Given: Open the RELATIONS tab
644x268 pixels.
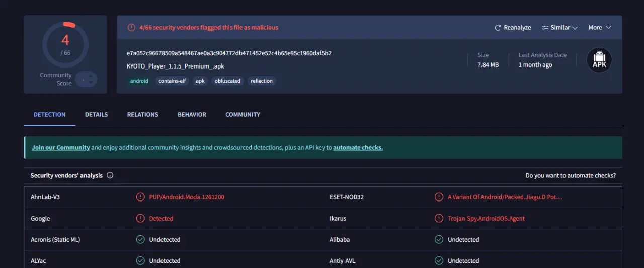Looking at the screenshot, I should tap(143, 115).
